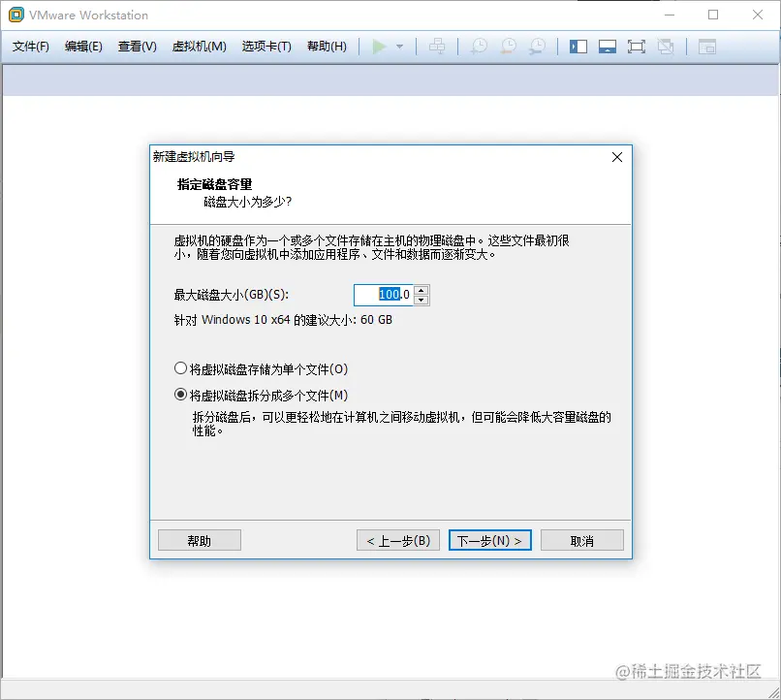The image size is (781, 700).
Task: Click the VMware Workstation logo icon
Action: pyautogui.click(x=16, y=15)
